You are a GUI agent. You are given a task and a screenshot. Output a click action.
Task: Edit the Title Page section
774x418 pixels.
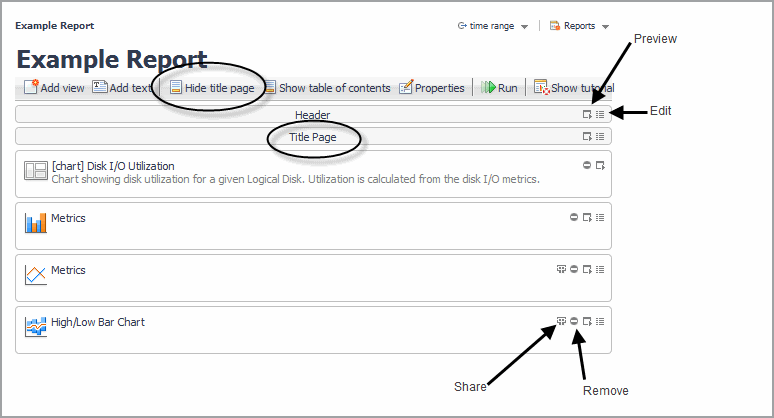[600, 136]
